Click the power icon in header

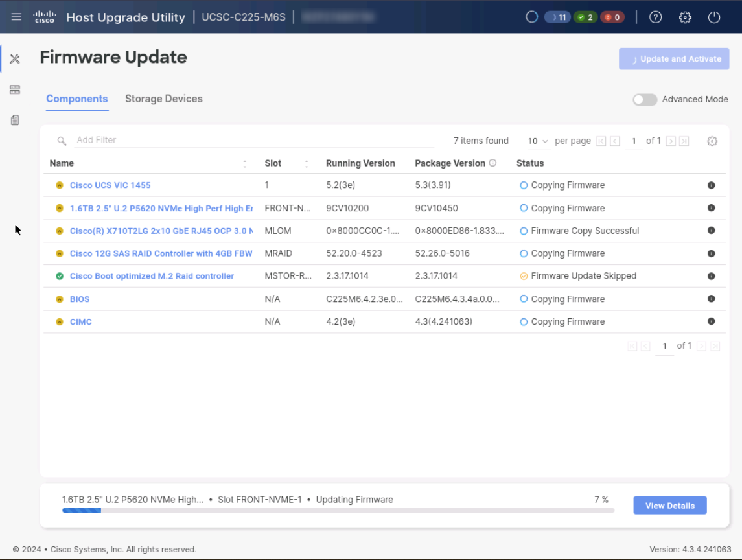(714, 17)
